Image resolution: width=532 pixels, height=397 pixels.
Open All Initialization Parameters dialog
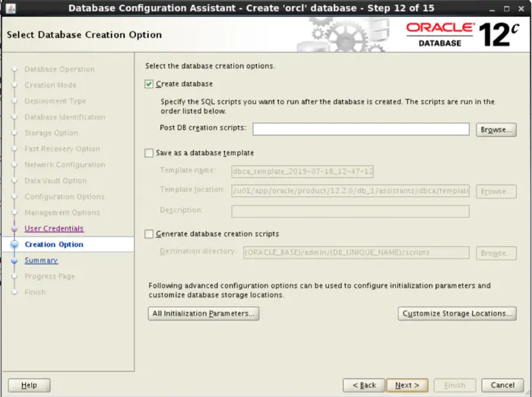[x=204, y=313]
